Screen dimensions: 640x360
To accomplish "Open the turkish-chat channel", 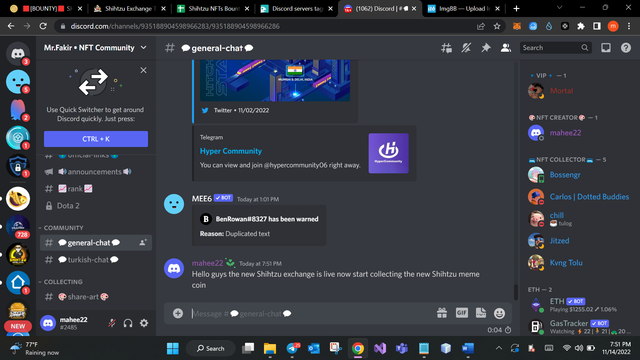I will [x=96, y=260].
